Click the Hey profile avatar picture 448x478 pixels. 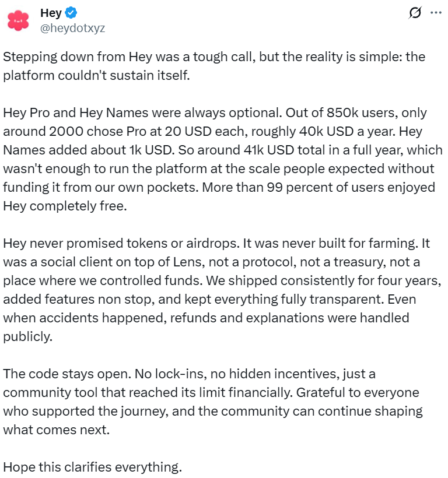(x=18, y=20)
